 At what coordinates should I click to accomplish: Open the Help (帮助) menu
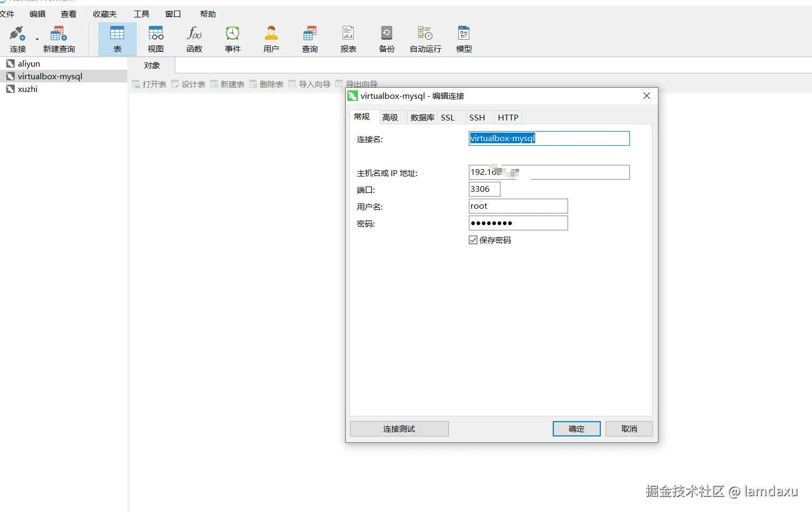tap(208, 14)
